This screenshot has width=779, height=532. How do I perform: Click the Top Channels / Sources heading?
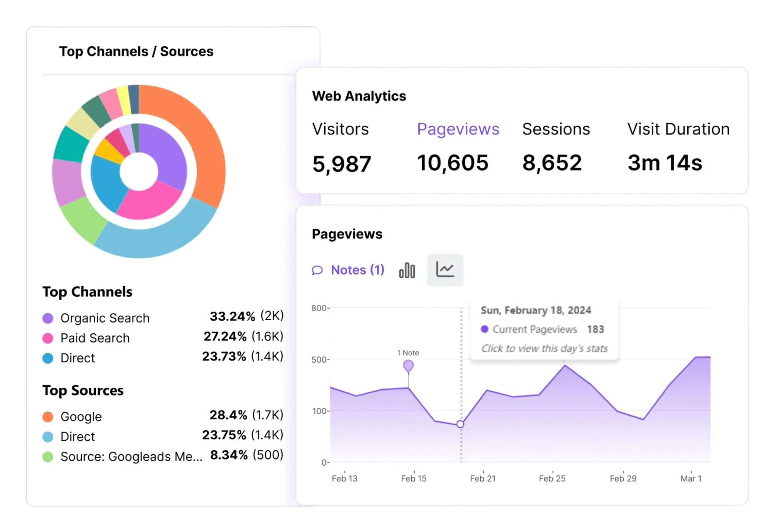tap(136, 51)
